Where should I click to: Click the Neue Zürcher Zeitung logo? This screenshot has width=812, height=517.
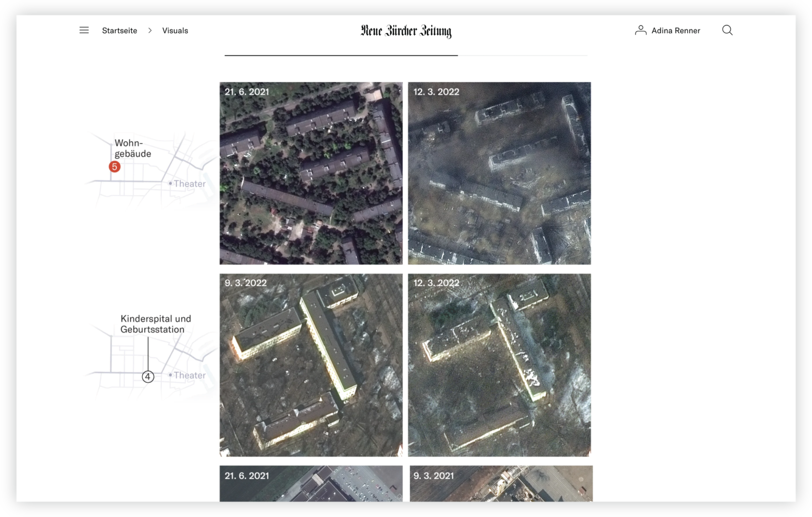(406, 31)
